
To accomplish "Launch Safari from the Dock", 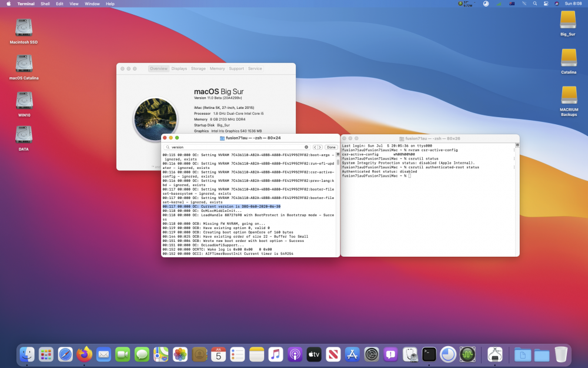I will (65, 354).
